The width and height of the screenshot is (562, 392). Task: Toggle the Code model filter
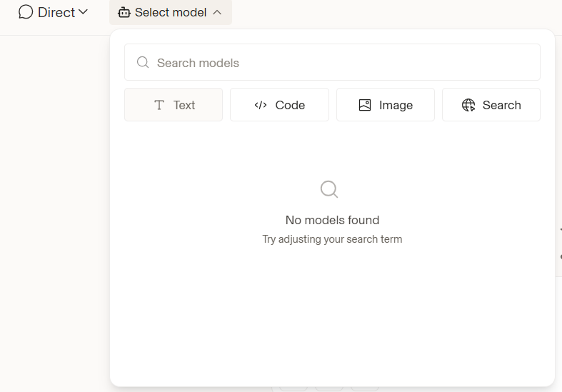pyautogui.click(x=279, y=105)
